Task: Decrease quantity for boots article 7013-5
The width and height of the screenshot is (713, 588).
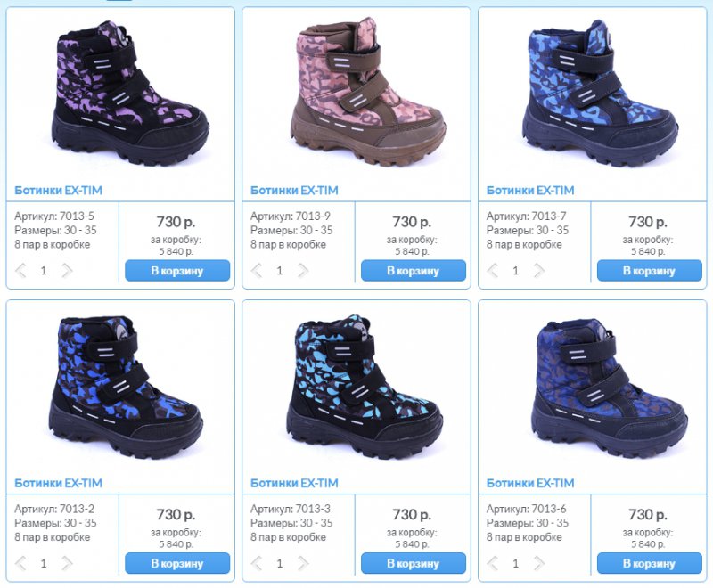Action: click(20, 270)
